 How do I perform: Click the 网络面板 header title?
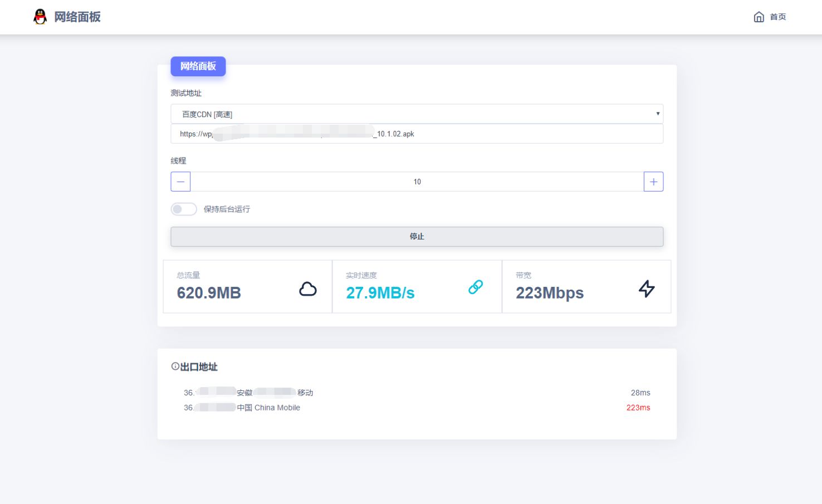(x=77, y=17)
